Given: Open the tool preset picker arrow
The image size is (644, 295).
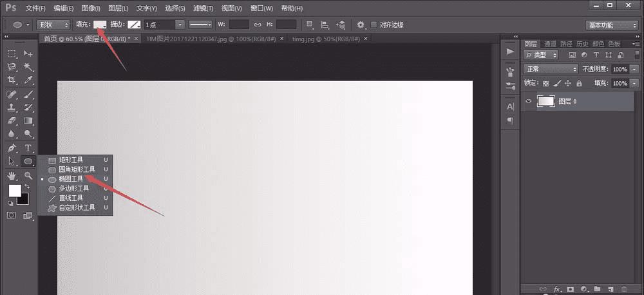Looking at the screenshot, I should pyautogui.click(x=28, y=25).
